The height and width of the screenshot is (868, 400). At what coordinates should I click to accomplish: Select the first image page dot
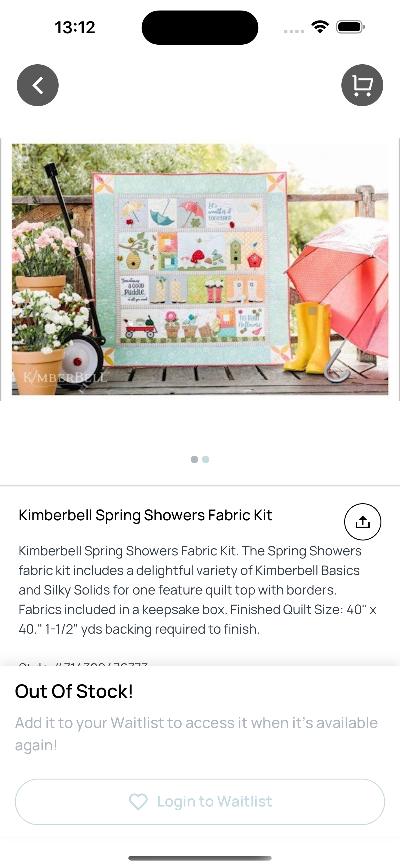194,459
